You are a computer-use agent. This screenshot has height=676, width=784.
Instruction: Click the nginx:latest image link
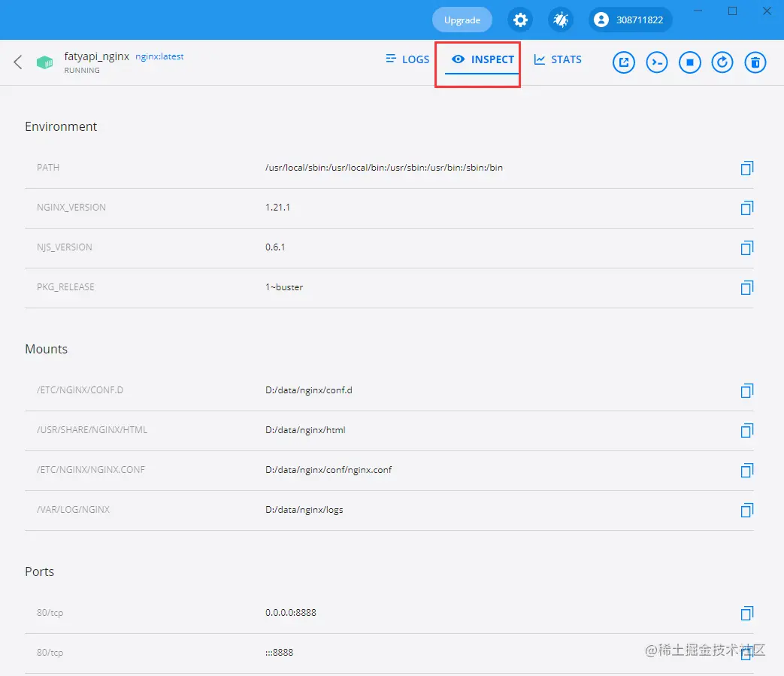[x=159, y=56]
